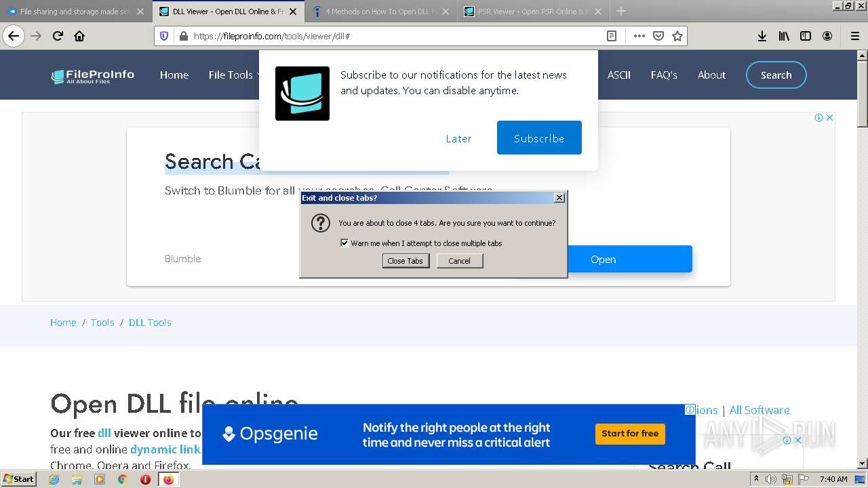This screenshot has width=868, height=488.
Task: Open ad info icon on top banner
Action: pyautogui.click(x=818, y=117)
